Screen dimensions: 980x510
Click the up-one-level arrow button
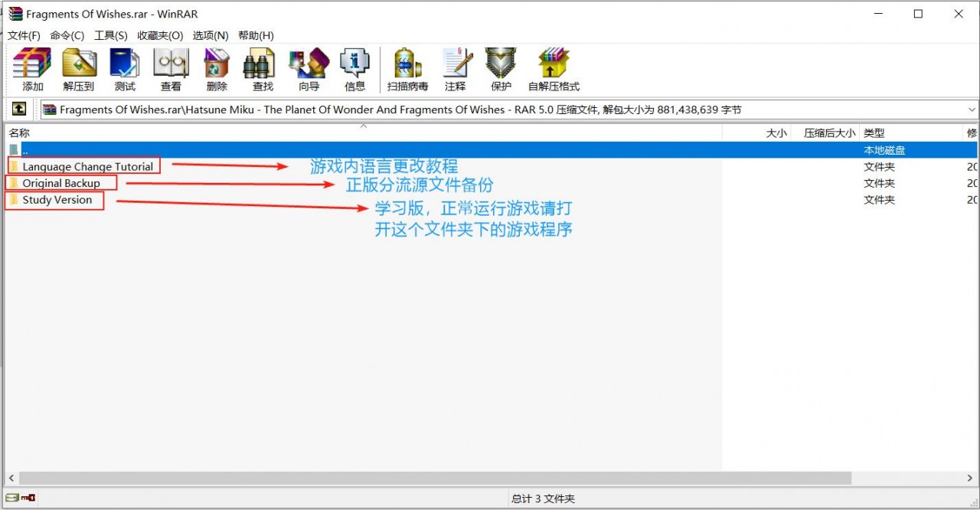click(19, 110)
